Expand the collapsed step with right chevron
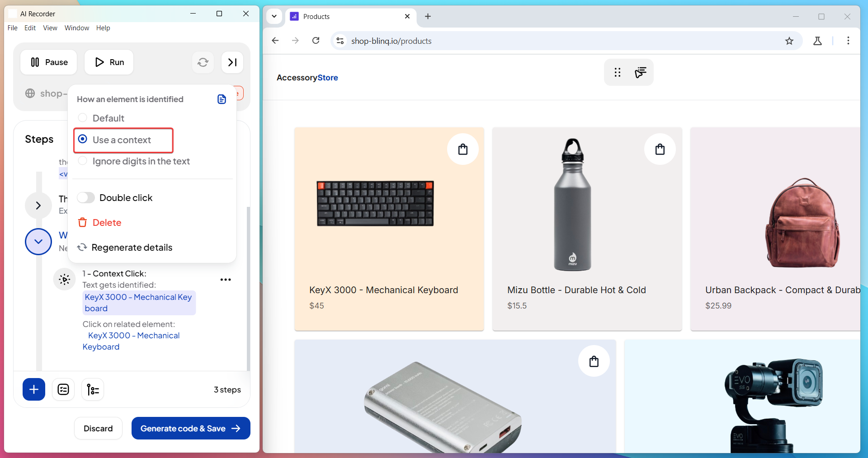The image size is (868, 458). coord(38,206)
